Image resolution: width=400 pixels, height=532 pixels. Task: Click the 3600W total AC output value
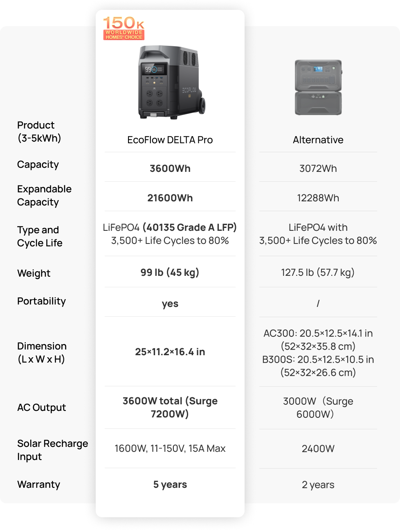pyautogui.click(x=170, y=407)
